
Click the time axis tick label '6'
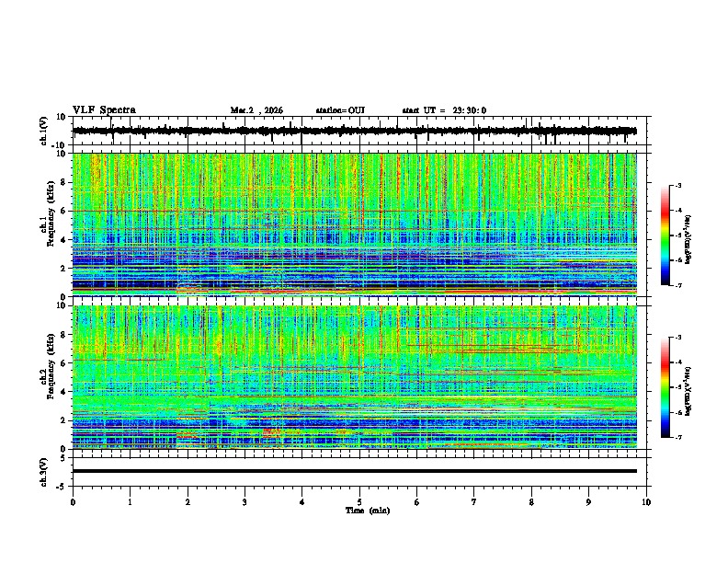click(417, 502)
